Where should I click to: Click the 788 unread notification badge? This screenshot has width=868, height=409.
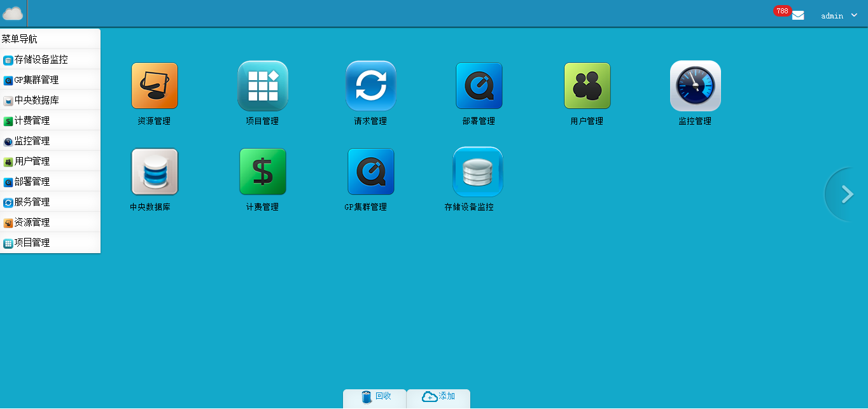782,11
